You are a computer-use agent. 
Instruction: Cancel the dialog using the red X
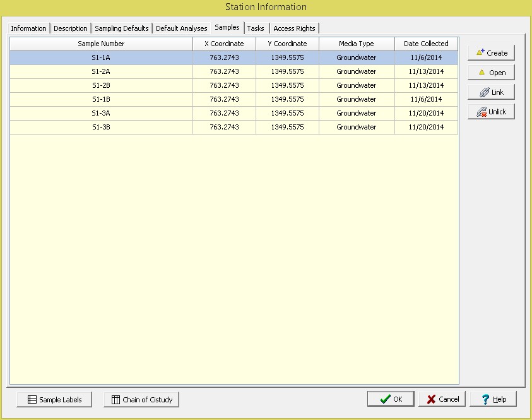[x=442, y=399]
